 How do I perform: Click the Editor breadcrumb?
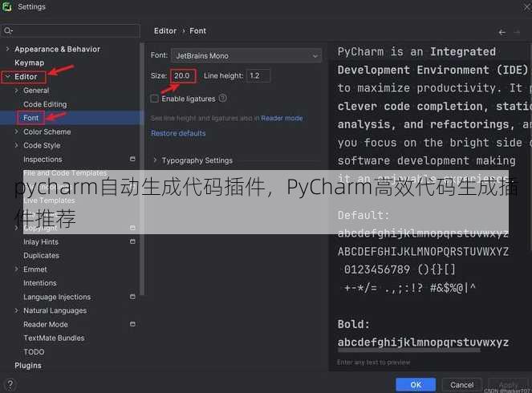pos(165,30)
